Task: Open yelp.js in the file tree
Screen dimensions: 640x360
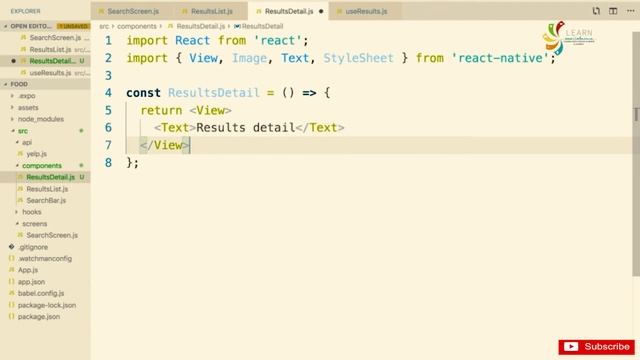Action: click(x=36, y=154)
